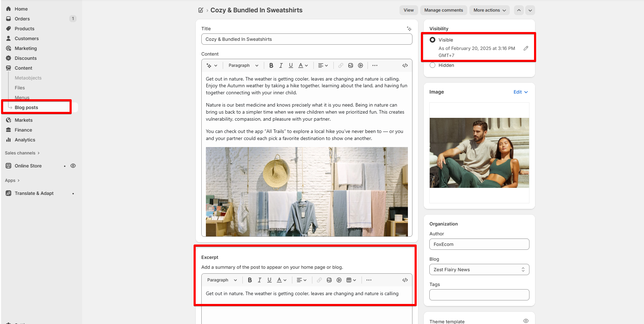The width and height of the screenshot is (644, 324).
Task: Open alignment dropdown in Excerpt editor
Action: click(301, 280)
